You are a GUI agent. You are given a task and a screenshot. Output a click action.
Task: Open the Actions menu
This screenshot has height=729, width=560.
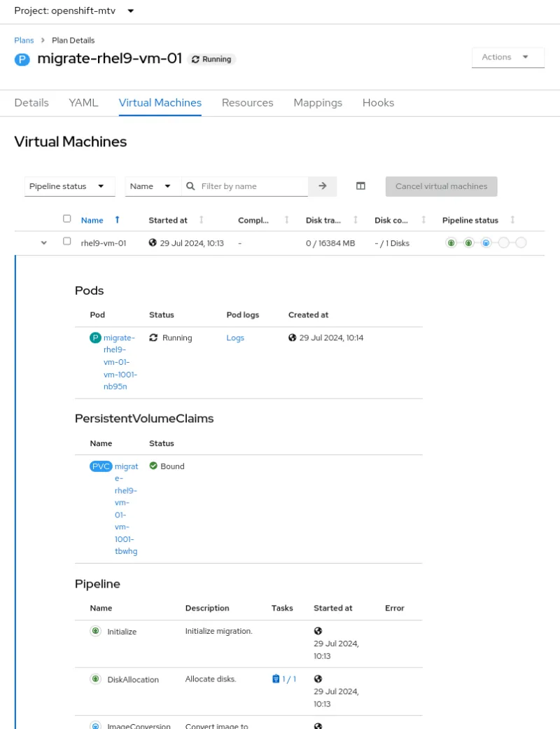click(507, 57)
